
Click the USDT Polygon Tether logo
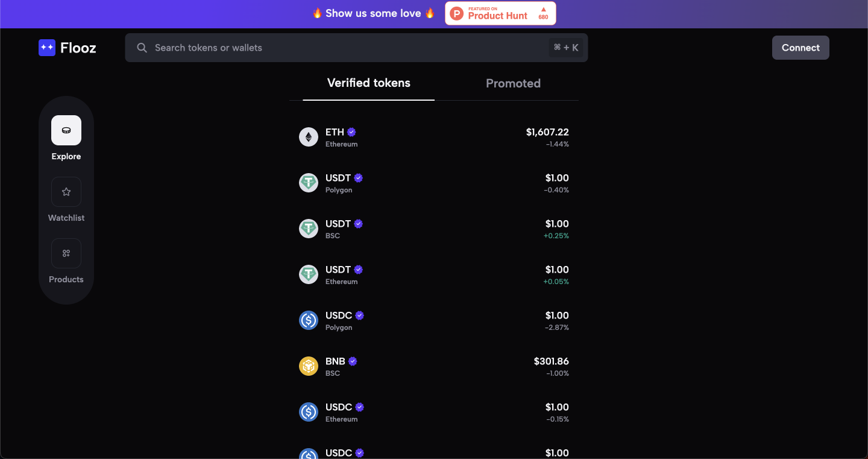309,183
